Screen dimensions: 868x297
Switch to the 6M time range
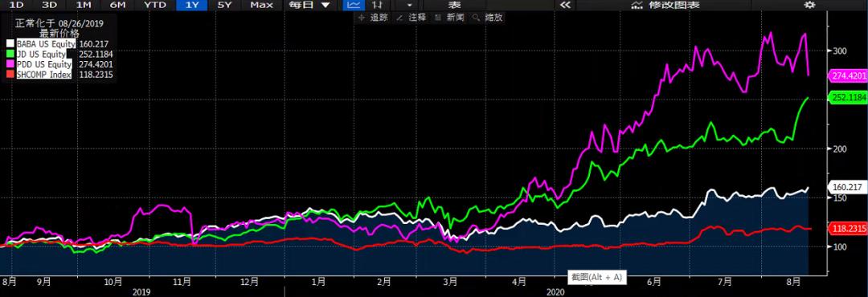pyautogui.click(x=117, y=5)
